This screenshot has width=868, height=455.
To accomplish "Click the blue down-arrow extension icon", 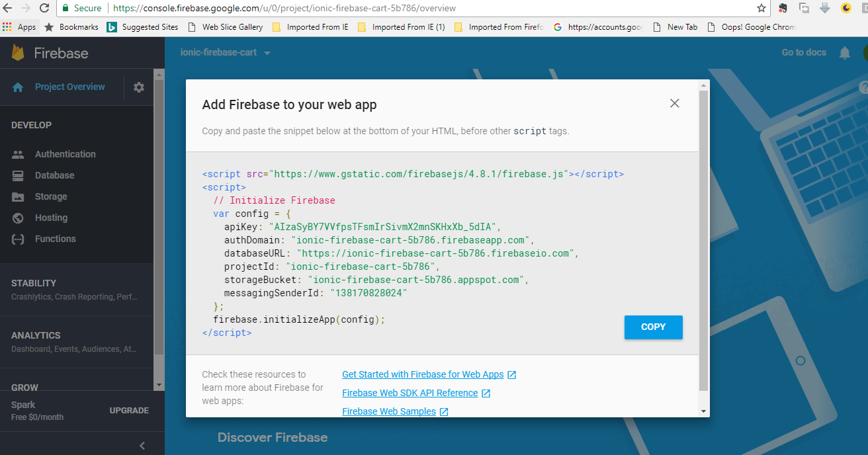I will click(824, 9).
